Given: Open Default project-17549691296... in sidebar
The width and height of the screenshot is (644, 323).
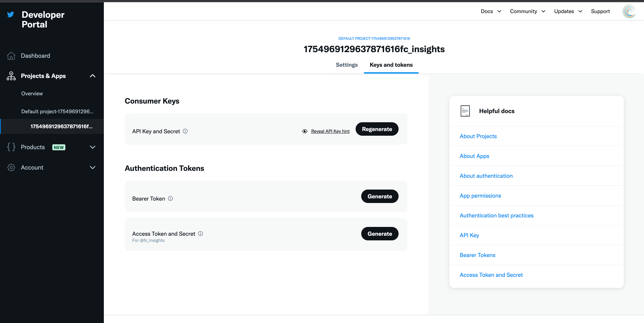Looking at the screenshot, I should pyautogui.click(x=57, y=111).
